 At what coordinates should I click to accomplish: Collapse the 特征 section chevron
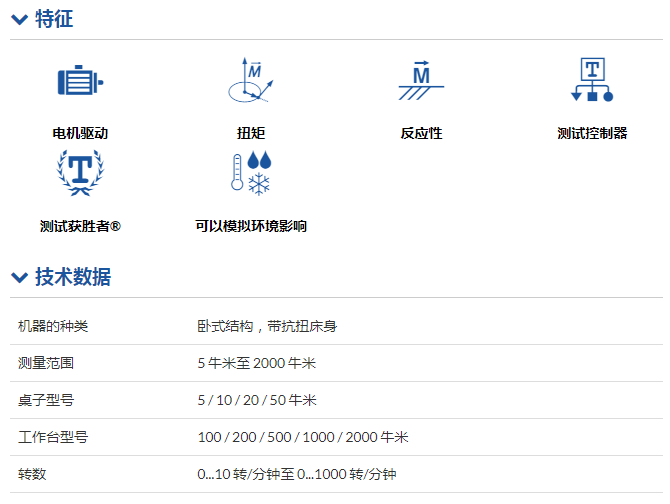tap(19, 20)
